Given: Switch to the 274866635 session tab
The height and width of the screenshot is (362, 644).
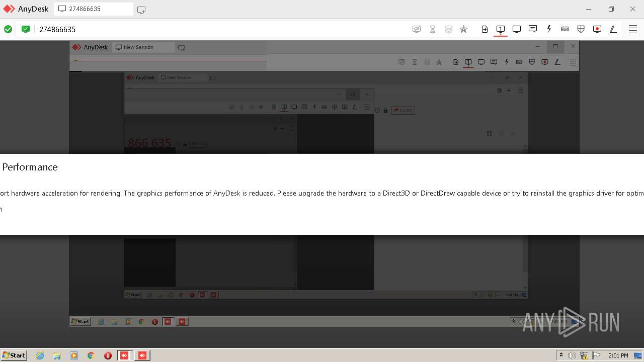Looking at the screenshot, I should tap(94, 9).
